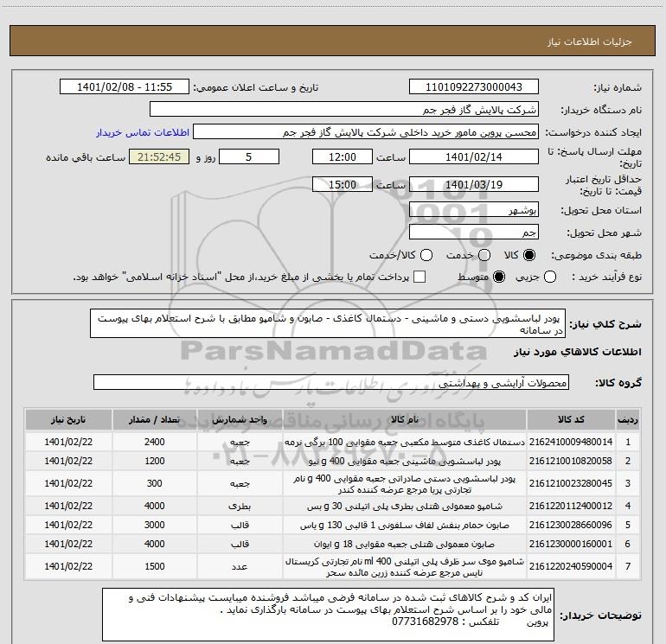Open the اطلاعات تماس خریدار link
Viewport: 666px width, 644px height.
pos(143,132)
